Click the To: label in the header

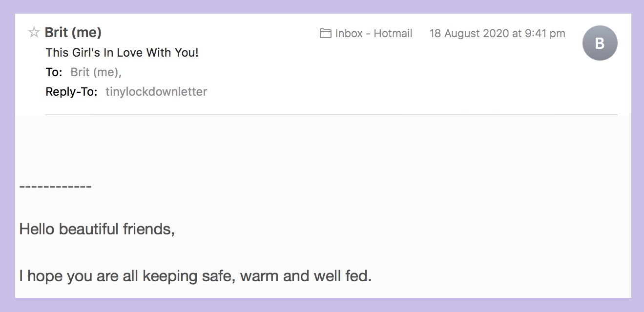tap(53, 72)
